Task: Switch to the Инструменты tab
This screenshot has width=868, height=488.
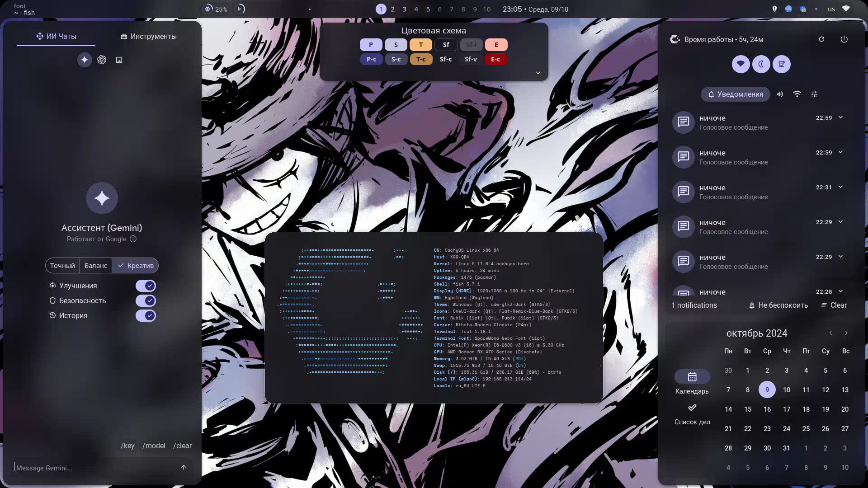Action: (x=149, y=36)
